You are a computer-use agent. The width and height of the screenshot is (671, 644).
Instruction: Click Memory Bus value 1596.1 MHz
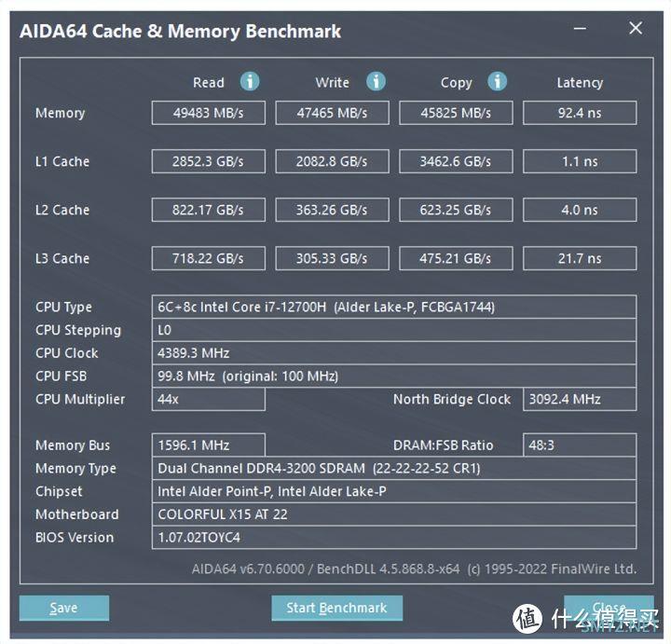(x=209, y=445)
